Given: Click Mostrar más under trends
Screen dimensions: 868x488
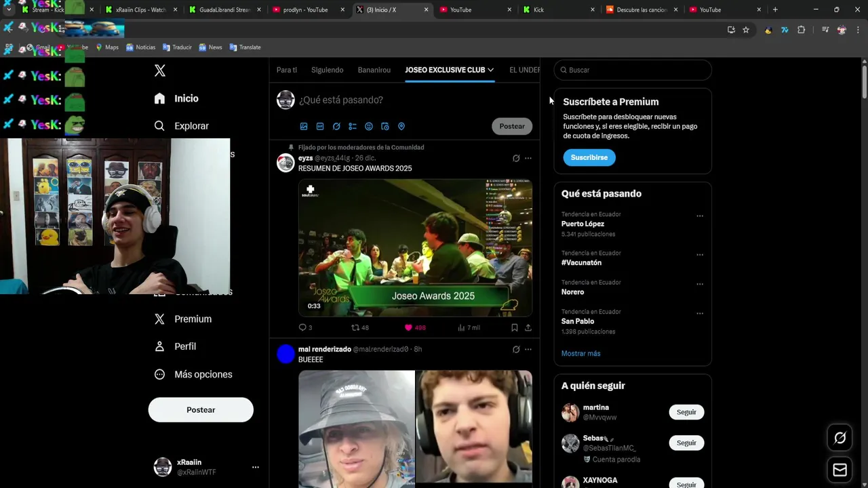Looking at the screenshot, I should click(580, 353).
